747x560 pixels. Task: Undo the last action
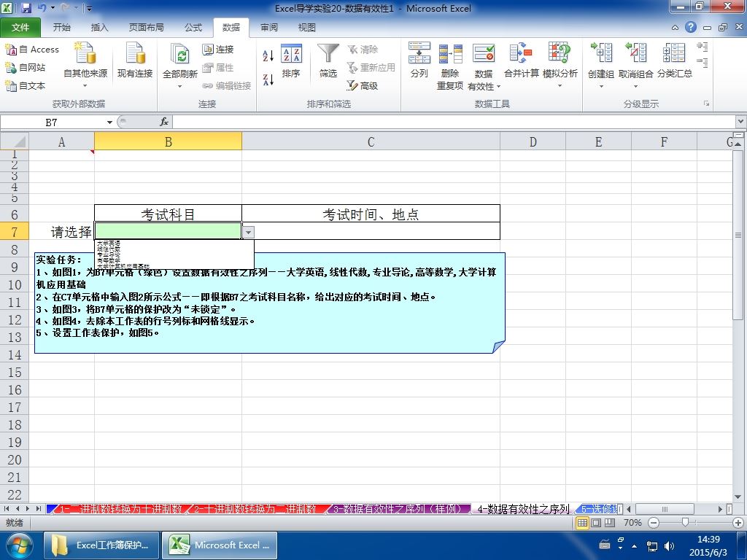(42, 8)
